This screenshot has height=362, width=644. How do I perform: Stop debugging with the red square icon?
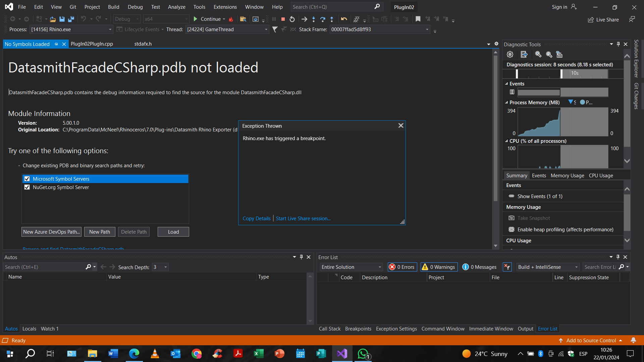[x=283, y=19]
